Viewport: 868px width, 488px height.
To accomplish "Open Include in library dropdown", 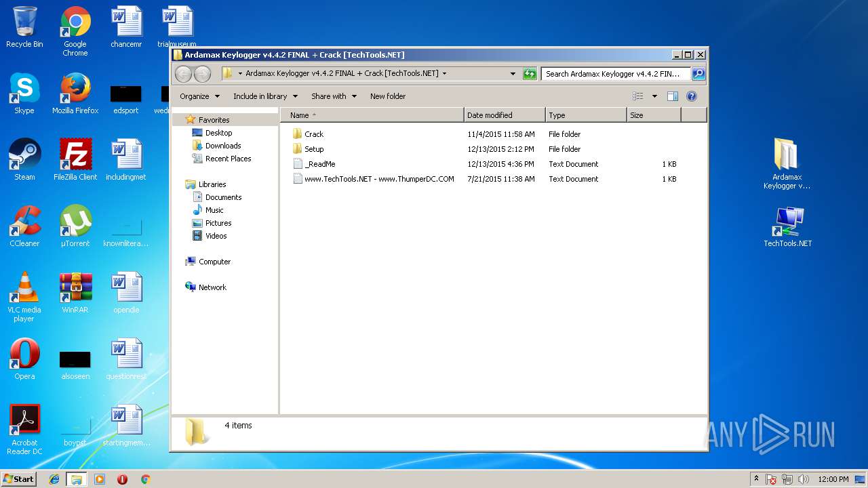I will (265, 96).
